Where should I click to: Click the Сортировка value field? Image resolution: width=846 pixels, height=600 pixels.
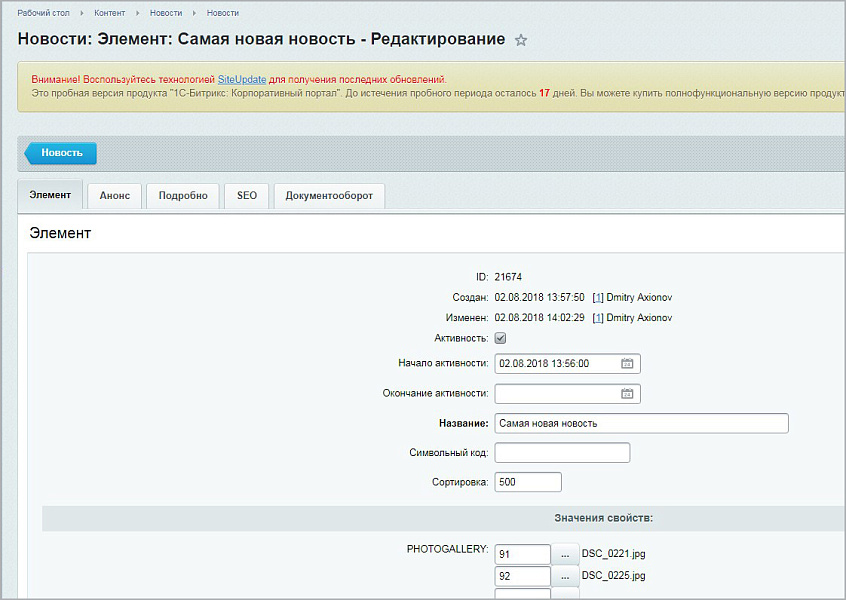click(x=527, y=481)
